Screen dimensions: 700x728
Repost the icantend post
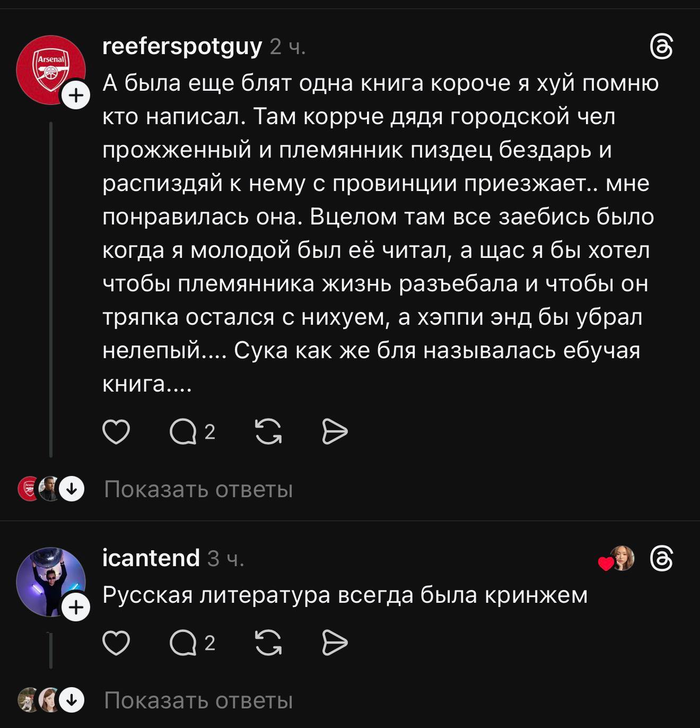click(268, 643)
